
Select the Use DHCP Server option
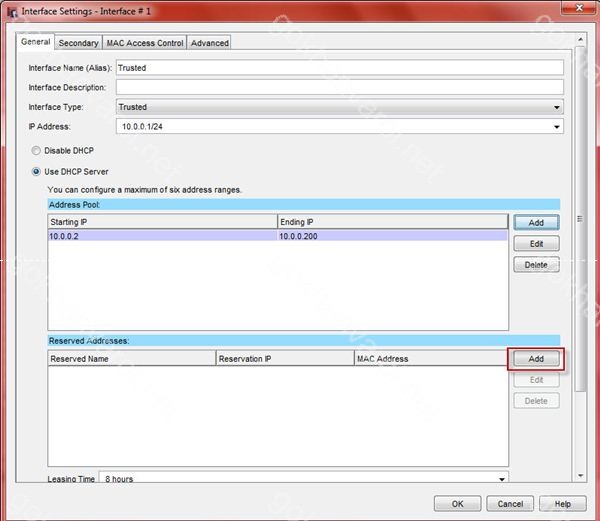point(38,172)
